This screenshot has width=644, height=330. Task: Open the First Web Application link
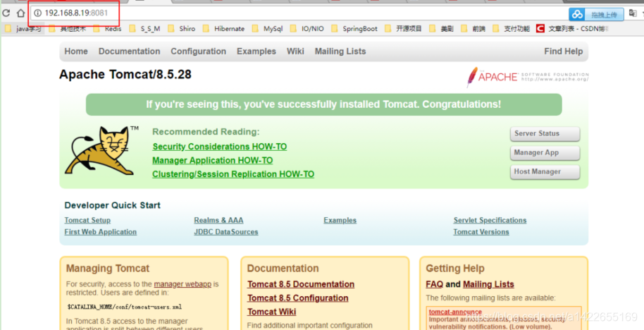point(101,232)
